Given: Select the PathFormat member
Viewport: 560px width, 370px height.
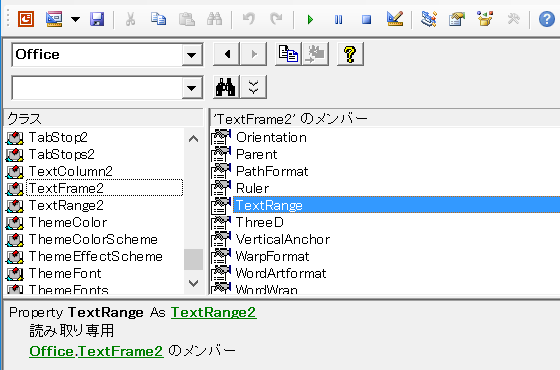Looking at the screenshot, I should (x=272, y=171).
